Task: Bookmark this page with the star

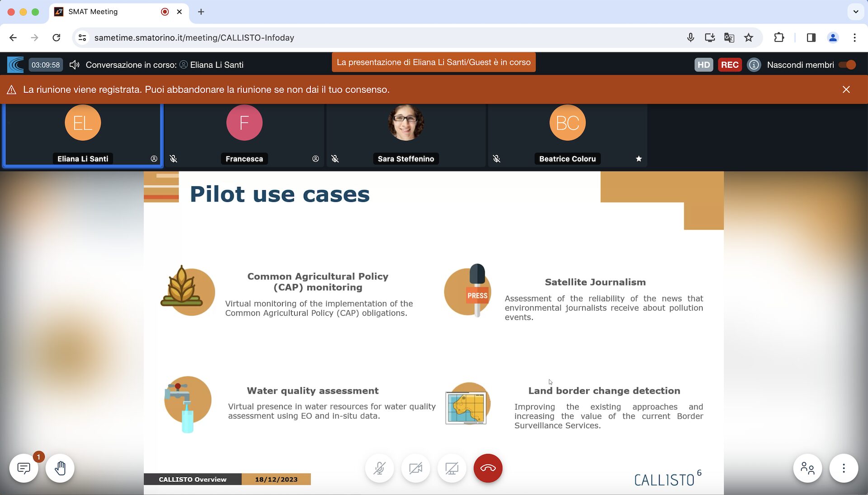Action: click(749, 37)
